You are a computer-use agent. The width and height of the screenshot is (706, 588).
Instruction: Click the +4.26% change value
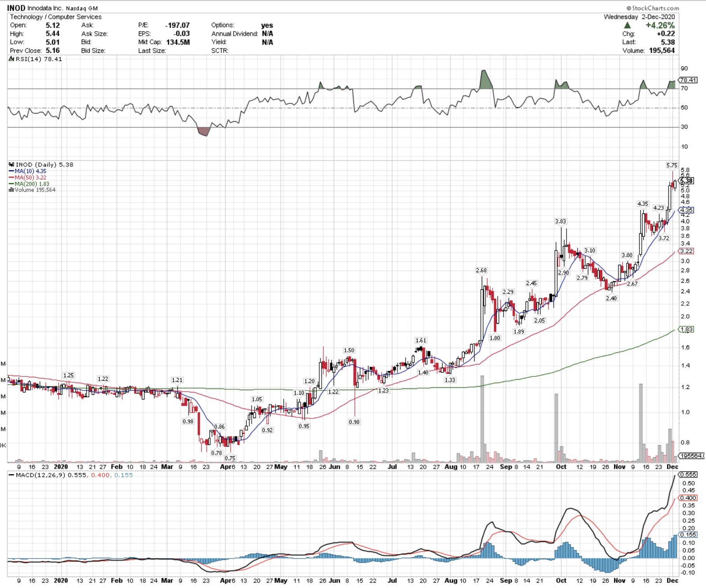(660, 25)
